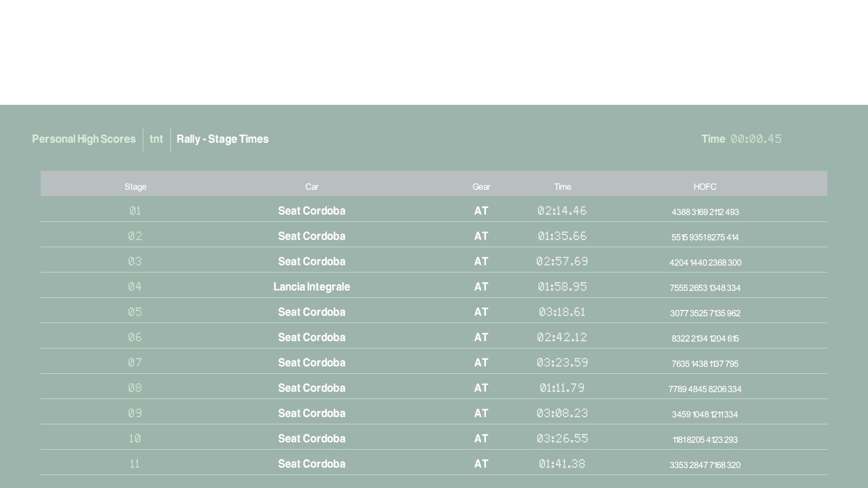Image resolution: width=868 pixels, height=488 pixels.
Task: Click Seat Cordoba in stage 06 row
Action: pyautogui.click(x=311, y=337)
